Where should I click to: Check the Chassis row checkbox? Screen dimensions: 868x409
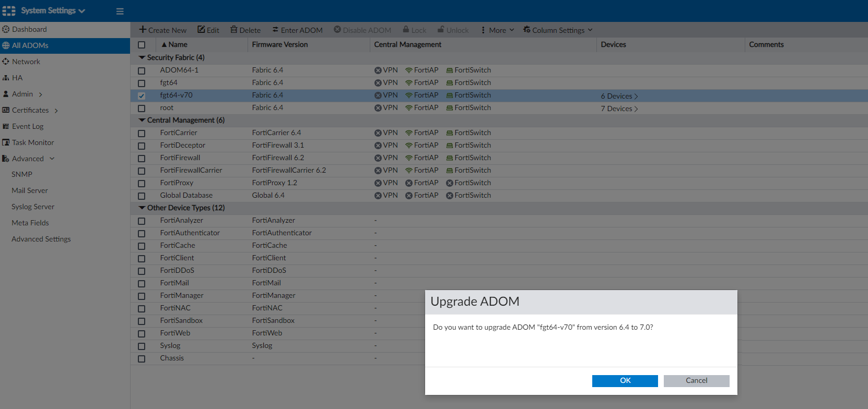click(x=142, y=358)
